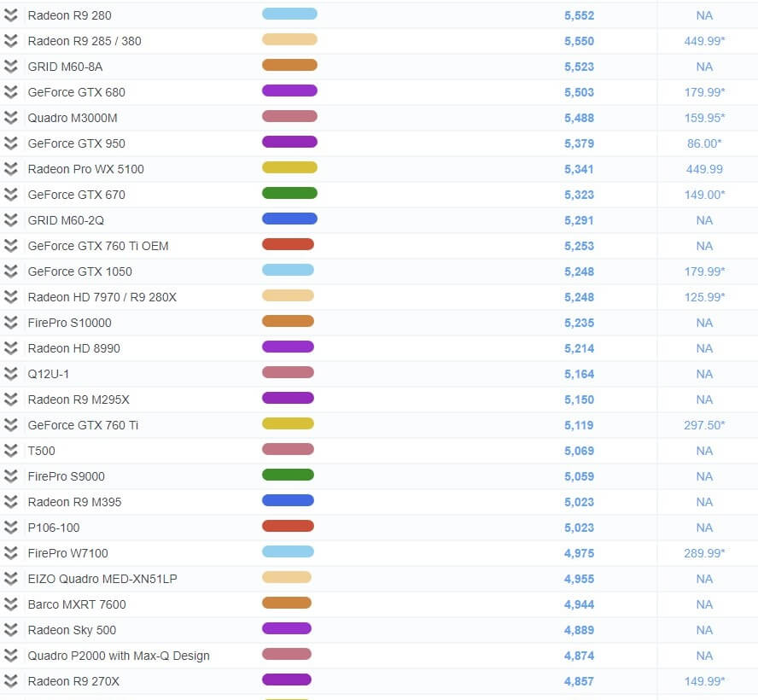This screenshot has width=758, height=700.
Task: Expand the Barco MXRT 7600 row chevron
Action: click(10, 604)
